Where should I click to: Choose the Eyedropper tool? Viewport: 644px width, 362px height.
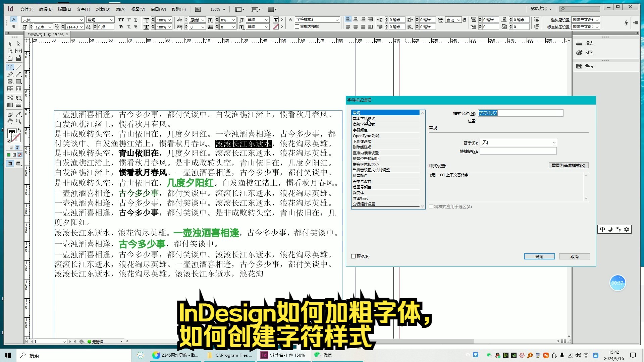pyautogui.click(x=18, y=114)
